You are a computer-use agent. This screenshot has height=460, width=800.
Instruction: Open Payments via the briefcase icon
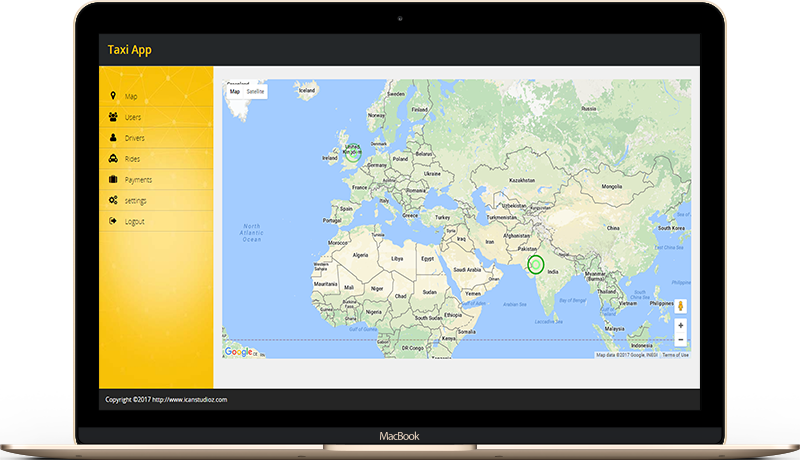click(113, 180)
